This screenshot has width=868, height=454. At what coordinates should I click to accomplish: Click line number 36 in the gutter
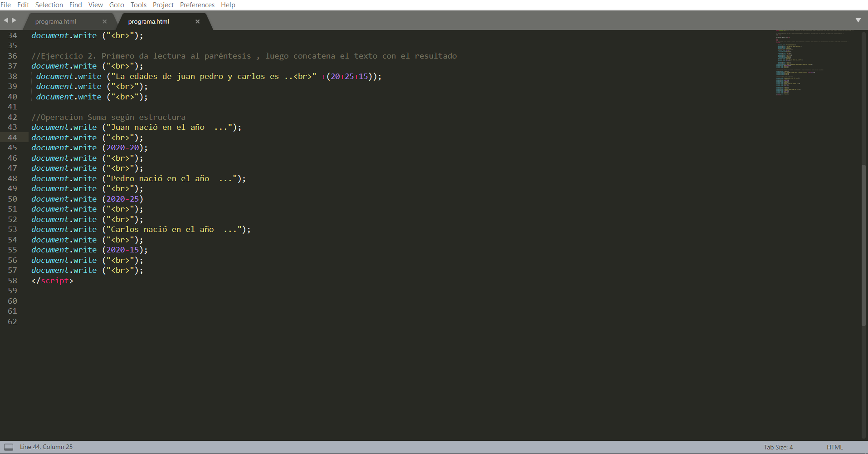[x=12, y=56]
